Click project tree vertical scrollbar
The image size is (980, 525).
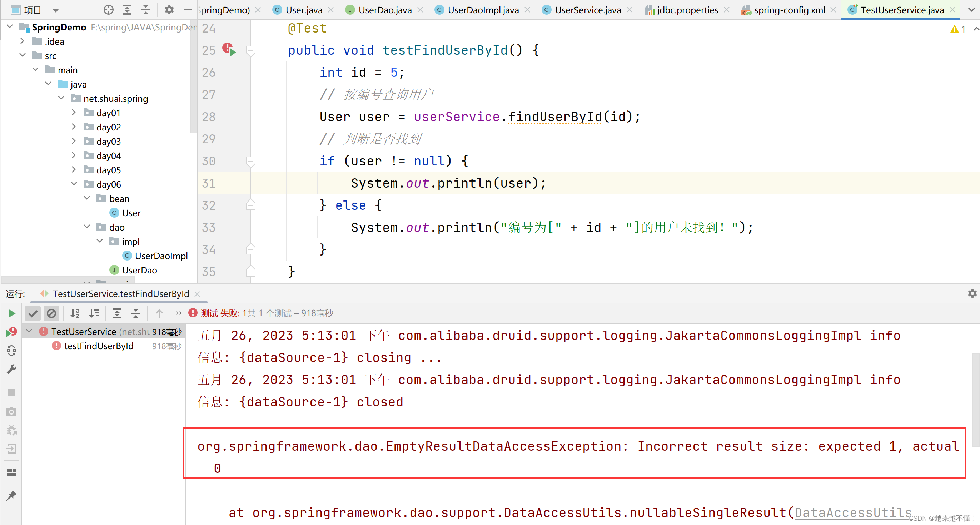(x=193, y=76)
